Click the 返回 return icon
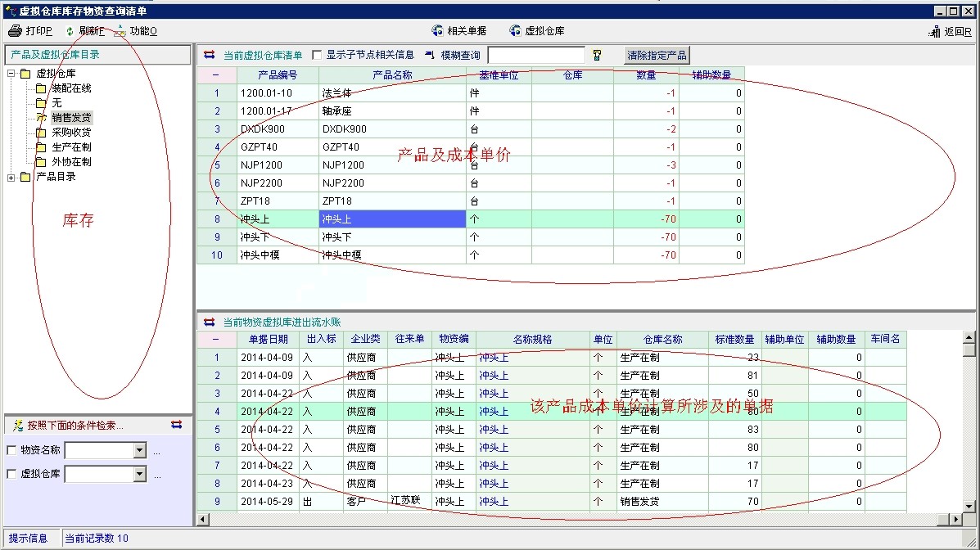Screen dimensions: 980x550 (x=934, y=32)
